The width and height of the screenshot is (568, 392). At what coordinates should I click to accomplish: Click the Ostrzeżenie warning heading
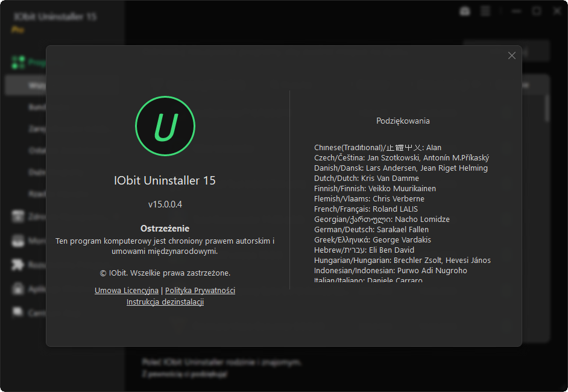click(165, 229)
